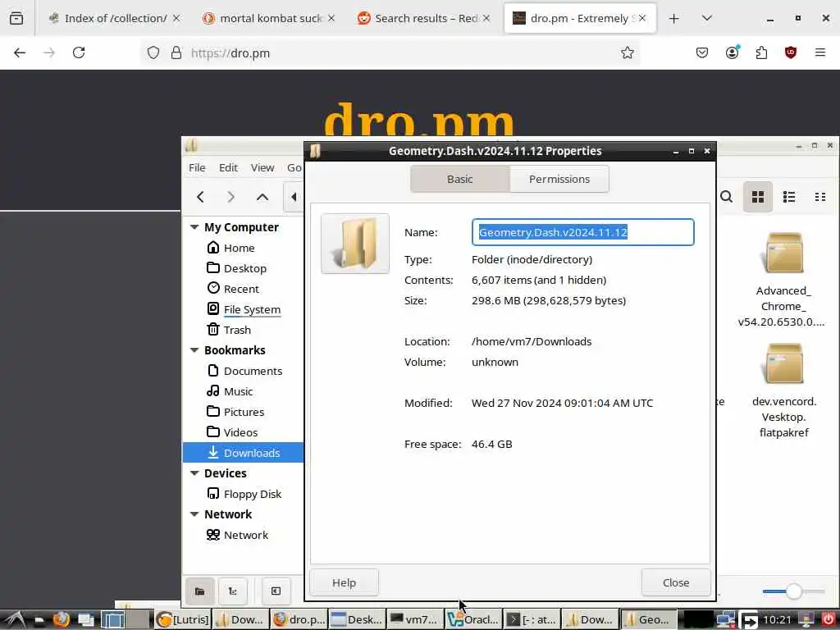Viewport: 840px width, 630px height.
Task: Open Firefox application menu
Action: pos(820,52)
